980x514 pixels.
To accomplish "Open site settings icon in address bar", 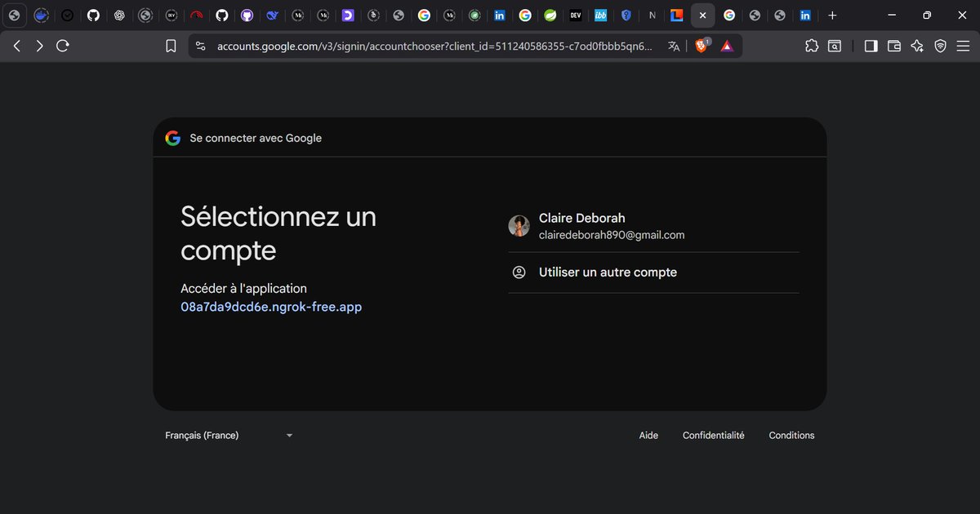I will coord(201,47).
